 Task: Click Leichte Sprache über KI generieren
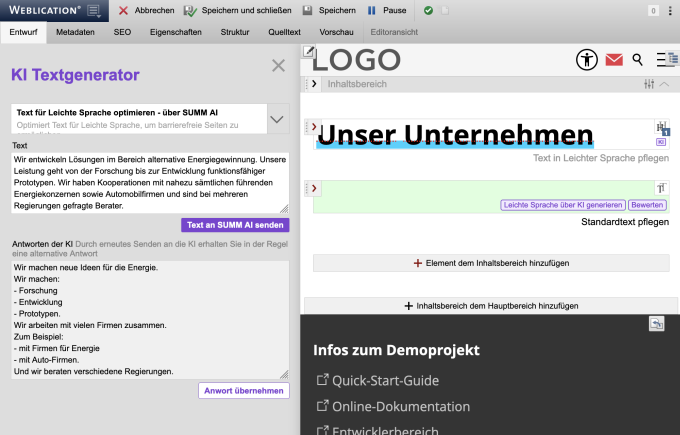click(563, 205)
